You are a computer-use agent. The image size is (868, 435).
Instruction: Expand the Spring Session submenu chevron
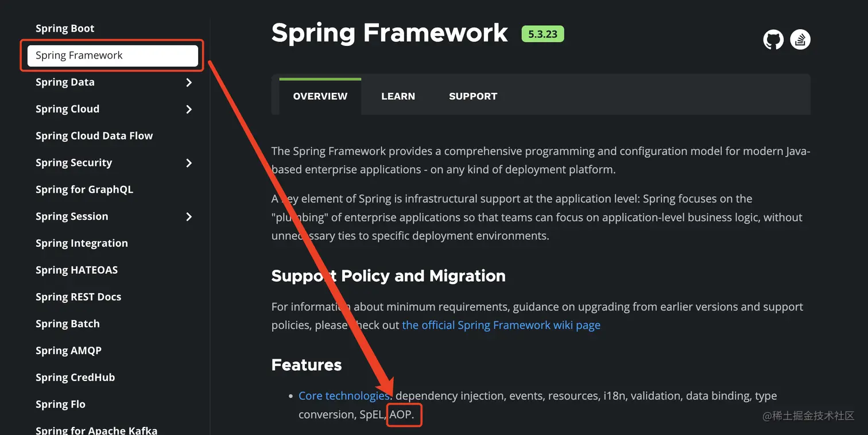189,216
